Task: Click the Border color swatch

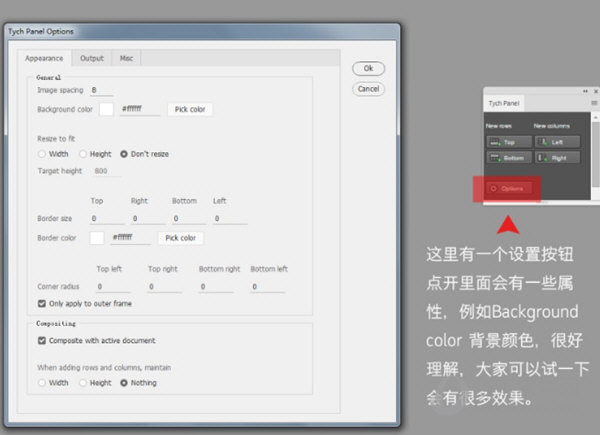Action: tap(97, 238)
